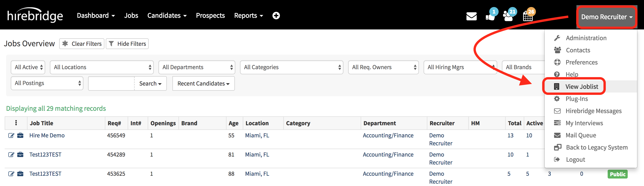The height and width of the screenshot is (186, 644).
Task: Open the table column options dots icon
Action: pyautogui.click(x=16, y=123)
